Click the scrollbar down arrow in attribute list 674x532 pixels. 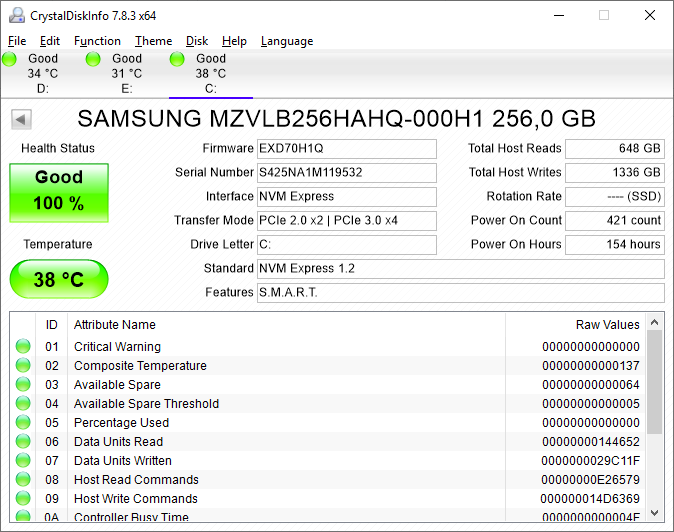click(655, 513)
